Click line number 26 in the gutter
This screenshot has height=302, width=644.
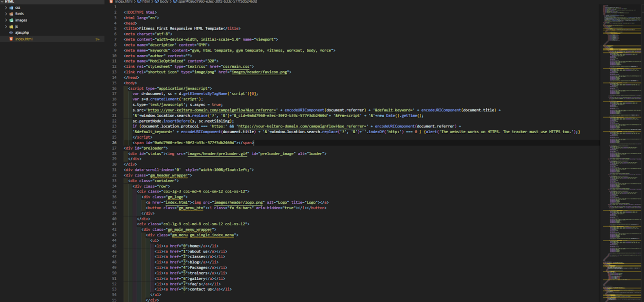click(x=114, y=143)
